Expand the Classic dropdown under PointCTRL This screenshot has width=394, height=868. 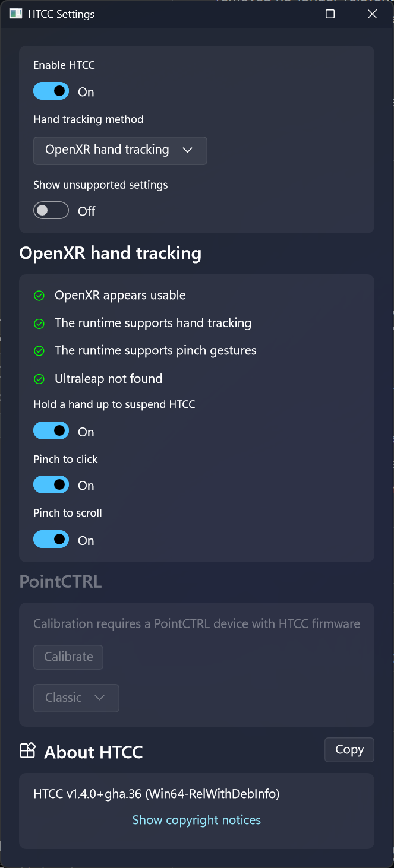tap(76, 698)
